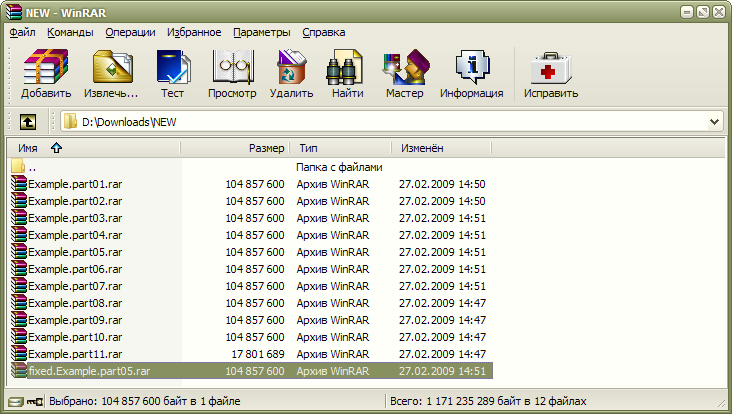Open the Файл menu
The height and width of the screenshot is (414, 732).
tap(22, 32)
